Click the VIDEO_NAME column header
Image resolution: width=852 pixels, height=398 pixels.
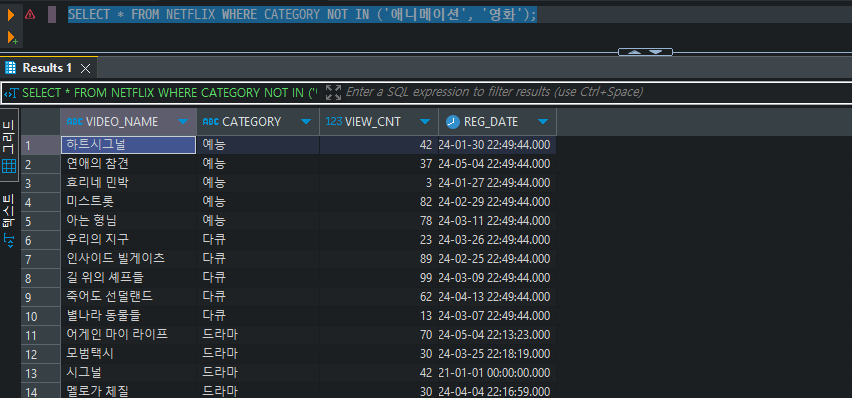(x=128, y=122)
